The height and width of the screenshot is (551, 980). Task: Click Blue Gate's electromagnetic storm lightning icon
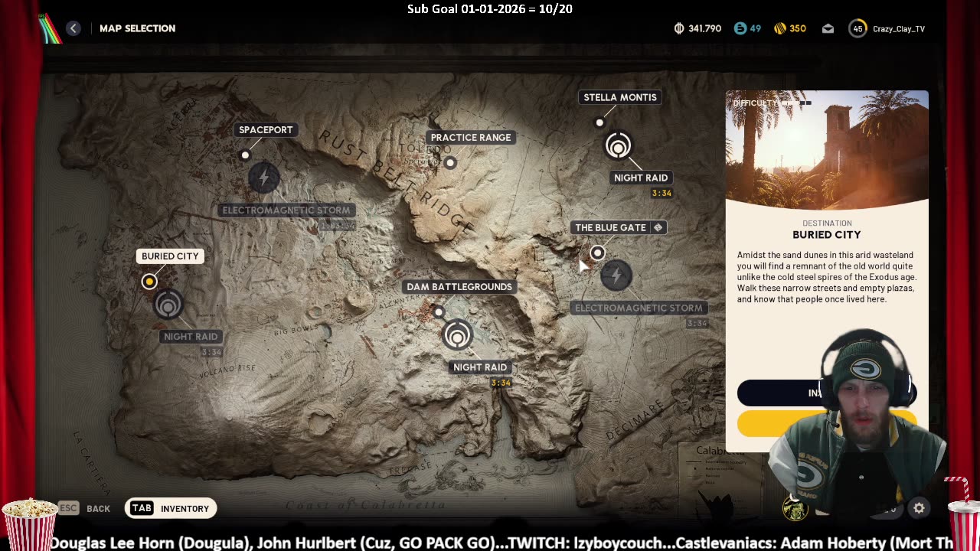coord(616,275)
